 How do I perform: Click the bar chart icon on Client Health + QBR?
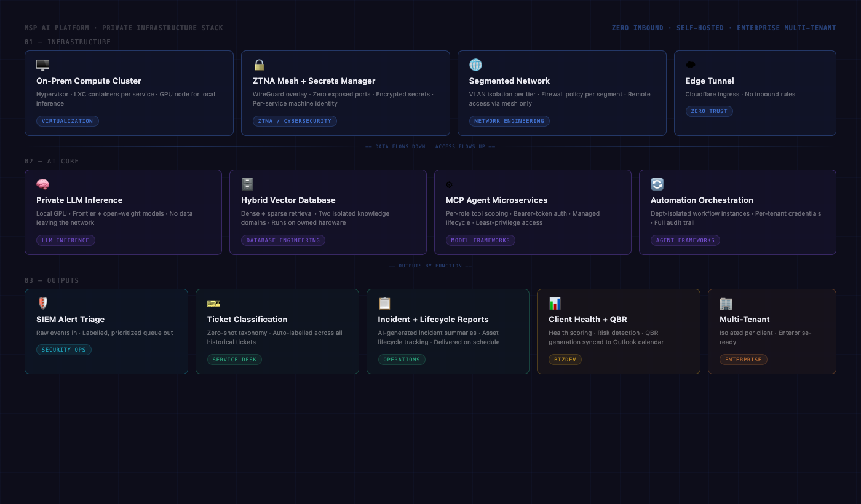tap(554, 303)
